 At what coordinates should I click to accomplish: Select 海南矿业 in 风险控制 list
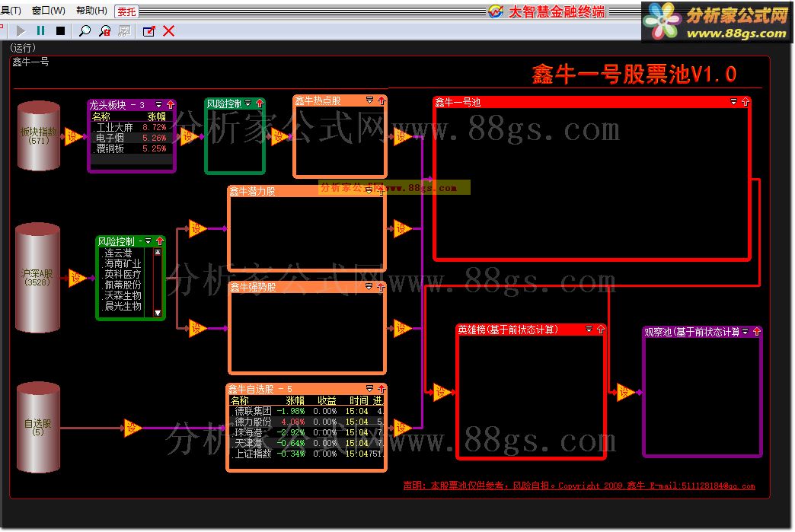coord(123,263)
